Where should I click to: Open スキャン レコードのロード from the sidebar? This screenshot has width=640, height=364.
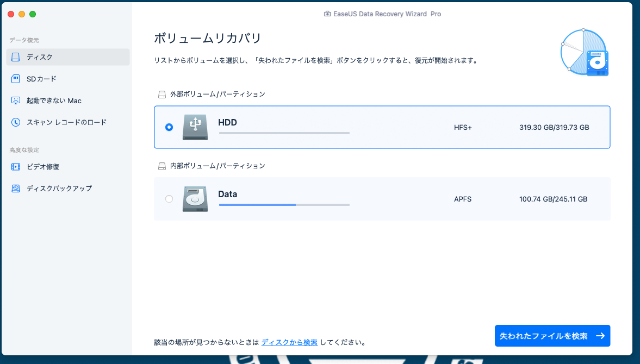coord(15,122)
